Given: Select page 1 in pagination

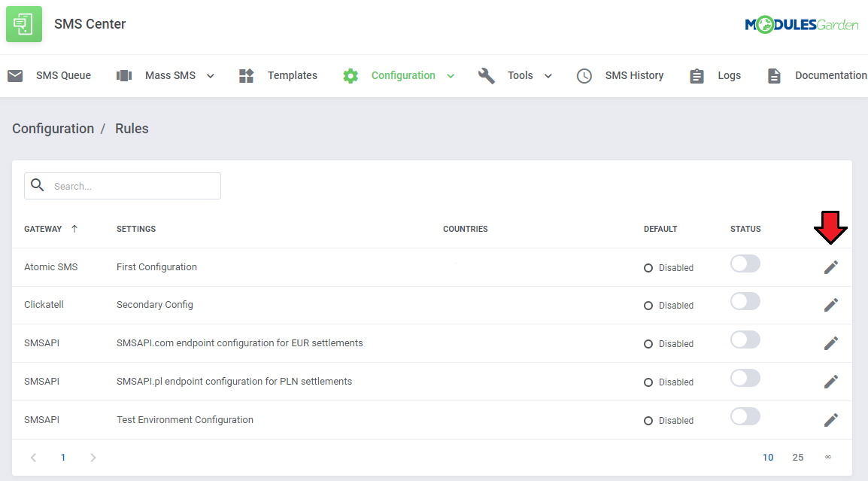Looking at the screenshot, I should pos(63,457).
